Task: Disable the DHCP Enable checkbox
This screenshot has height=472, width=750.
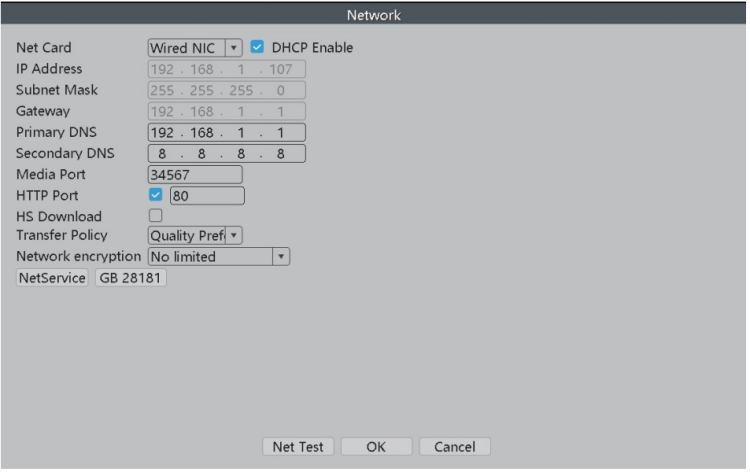Action: click(259, 47)
